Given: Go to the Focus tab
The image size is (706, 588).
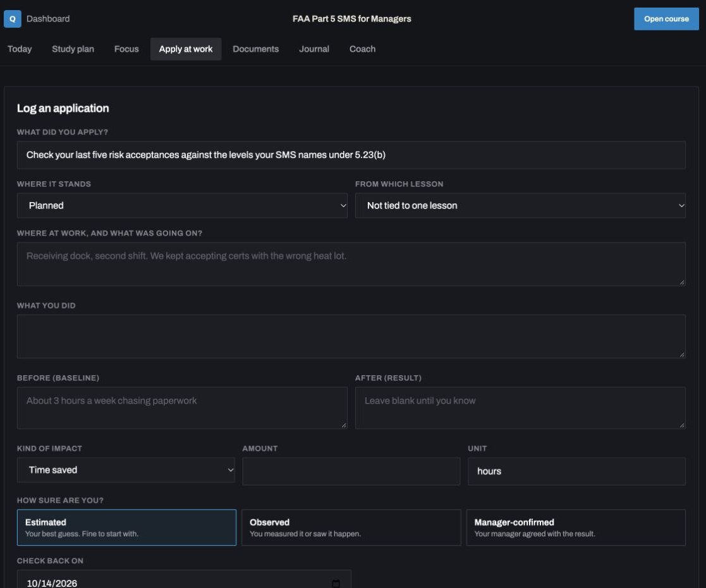Looking at the screenshot, I should (126, 49).
